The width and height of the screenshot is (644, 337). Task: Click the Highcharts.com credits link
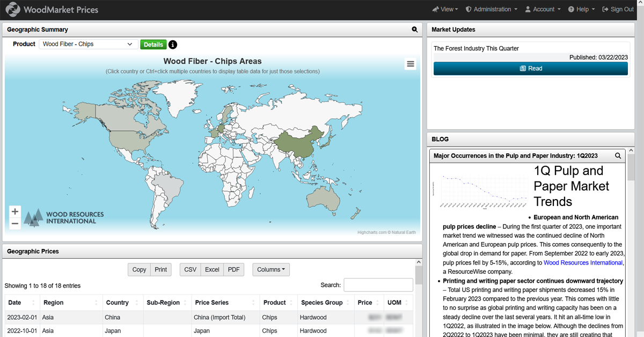pyautogui.click(x=386, y=232)
